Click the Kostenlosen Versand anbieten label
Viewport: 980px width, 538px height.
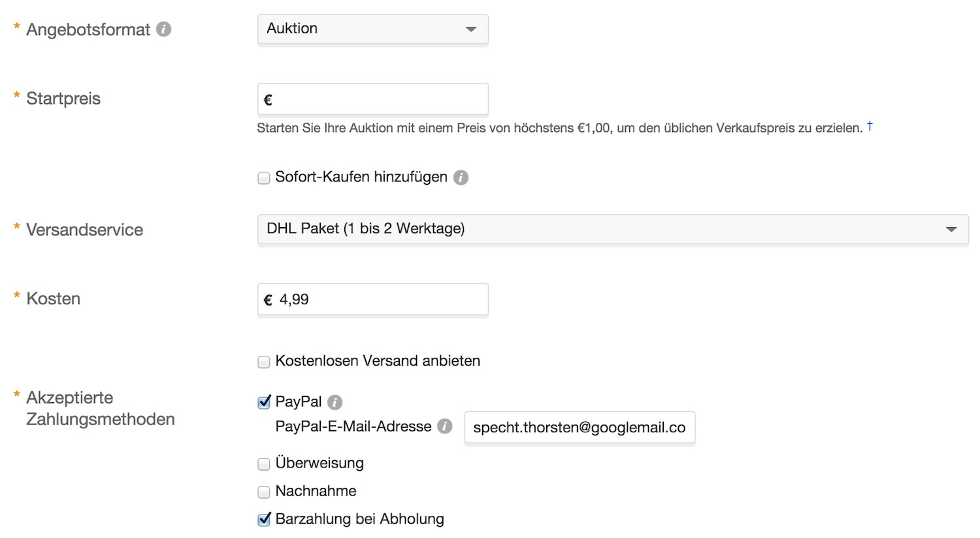click(x=378, y=361)
